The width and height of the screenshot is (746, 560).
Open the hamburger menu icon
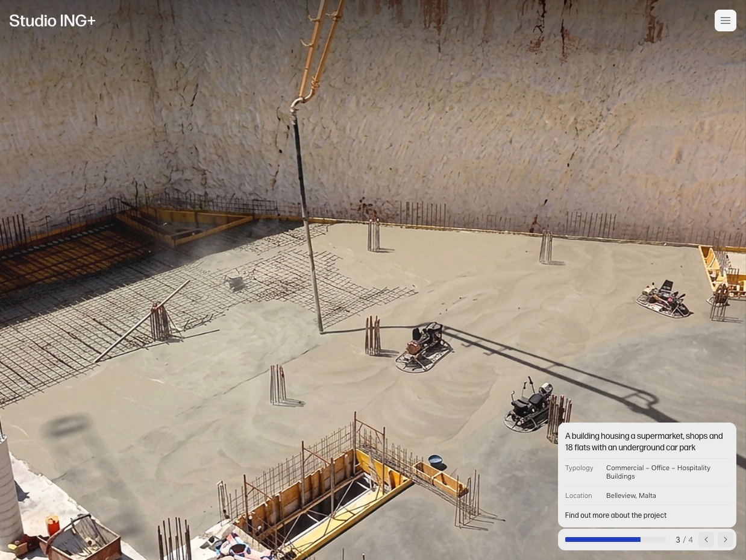coord(725,20)
